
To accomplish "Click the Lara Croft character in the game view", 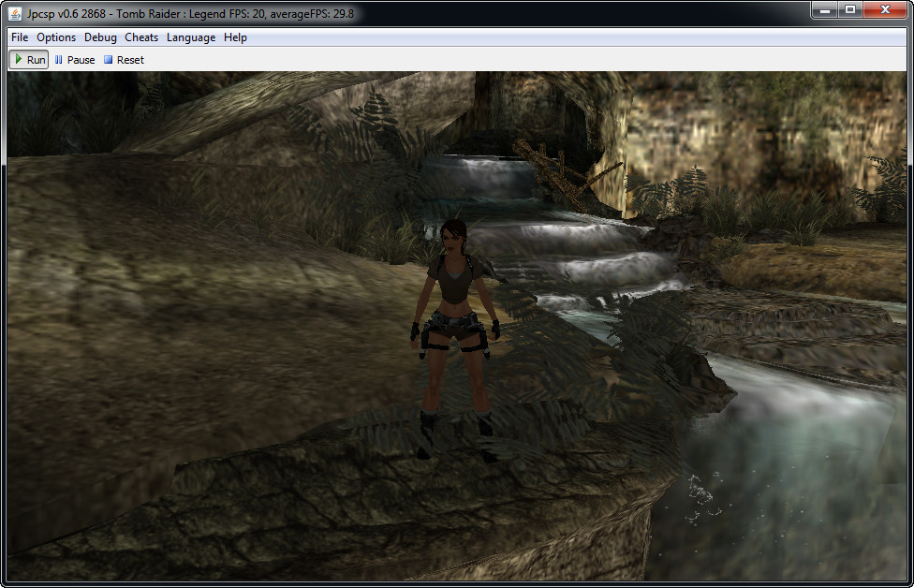I will point(455,340).
